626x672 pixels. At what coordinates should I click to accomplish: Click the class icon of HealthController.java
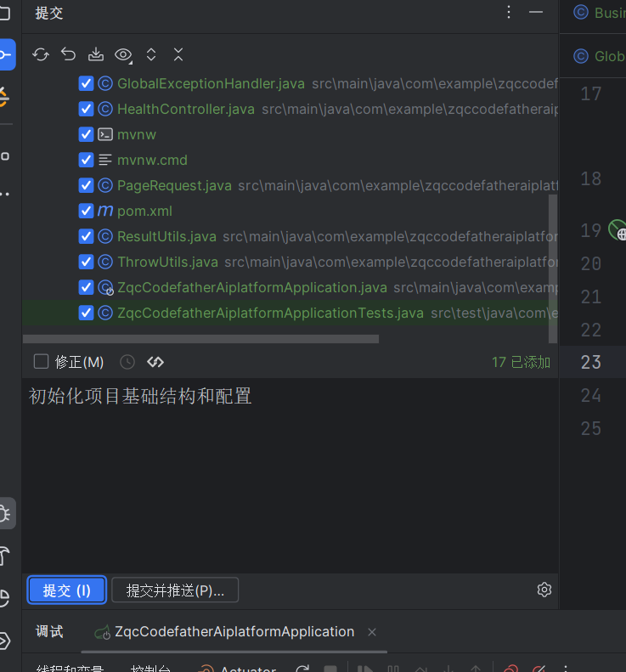tap(105, 109)
